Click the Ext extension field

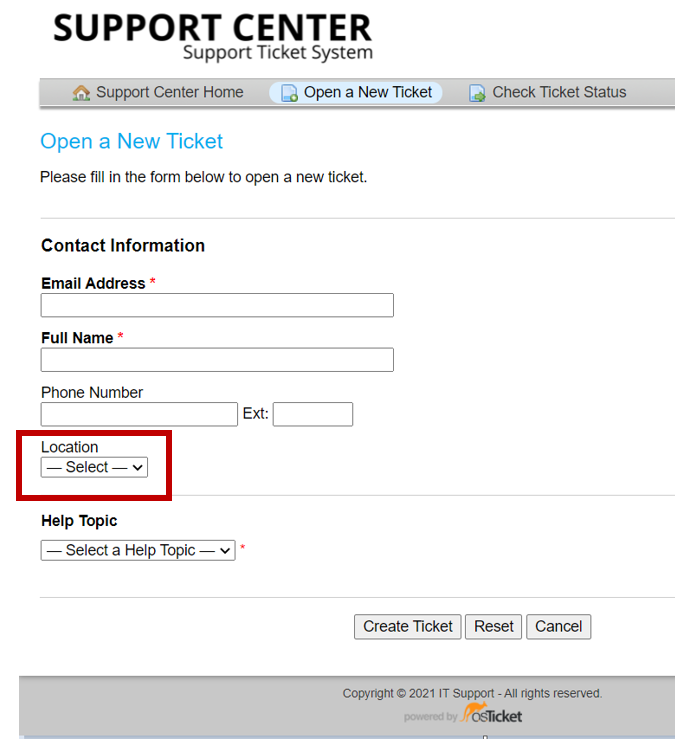(x=312, y=414)
